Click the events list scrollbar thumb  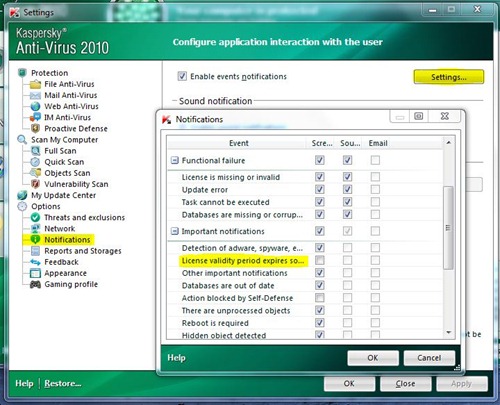449,228
